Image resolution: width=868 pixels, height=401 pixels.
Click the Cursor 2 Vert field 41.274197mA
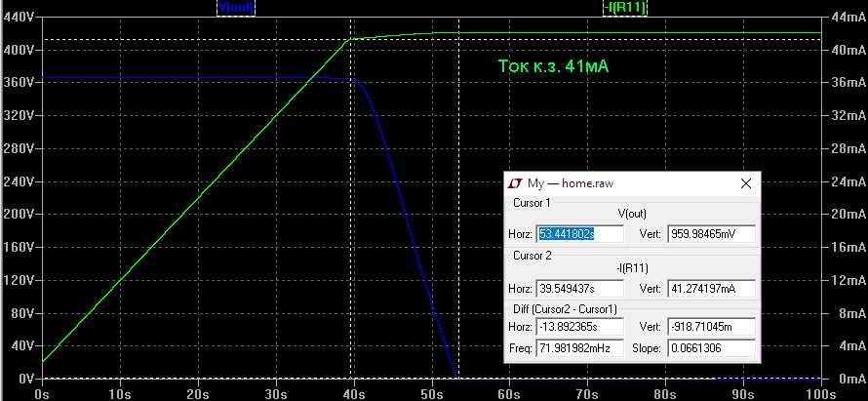pos(711,289)
